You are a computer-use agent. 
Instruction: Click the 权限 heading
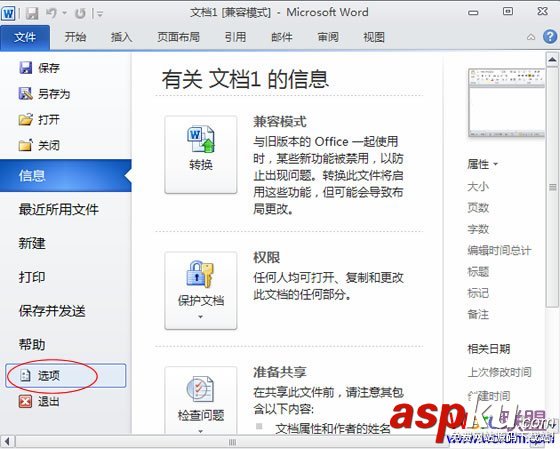pos(266,258)
